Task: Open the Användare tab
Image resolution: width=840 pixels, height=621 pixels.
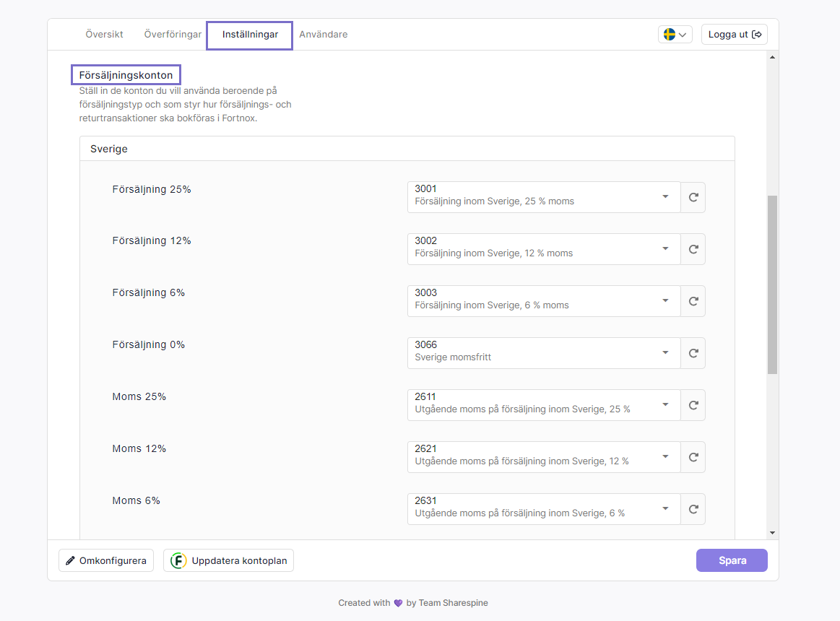Action: pos(323,35)
